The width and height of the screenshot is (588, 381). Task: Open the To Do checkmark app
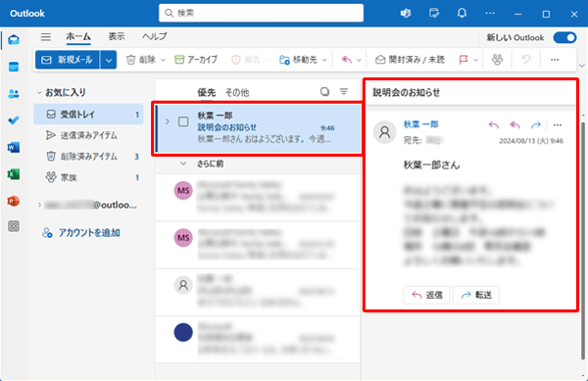click(14, 120)
